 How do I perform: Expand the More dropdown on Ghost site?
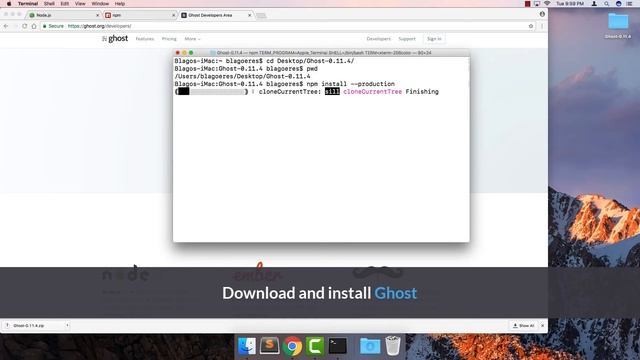pos(192,39)
